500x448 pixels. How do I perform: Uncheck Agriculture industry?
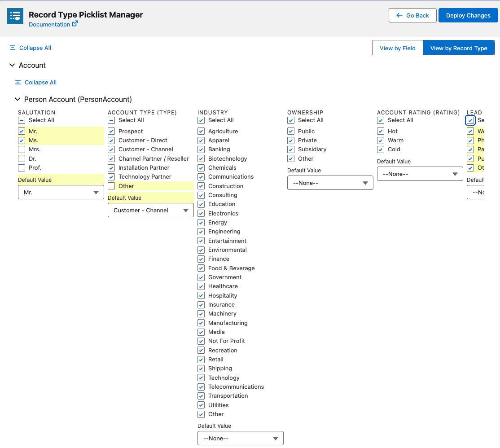(201, 131)
